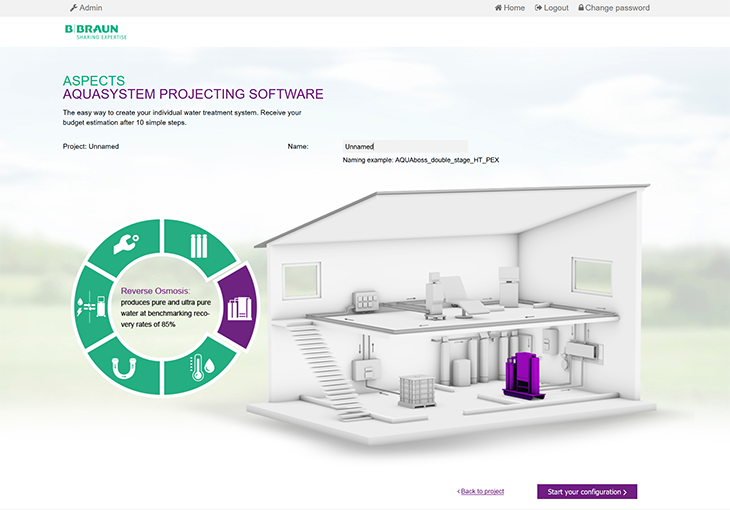This screenshot has width=730, height=510.
Task: Click the 'Reverse Osmosis:' heading in wheel center
Action: tap(155, 291)
